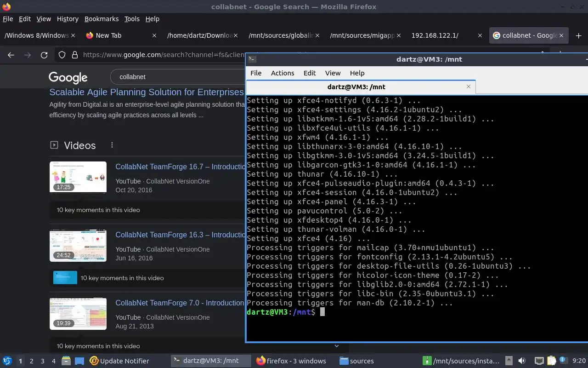588x368 pixels.
Task: Click the 17:25 TeamForge 16.7 video thumbnail
Action: pos(78,177)
